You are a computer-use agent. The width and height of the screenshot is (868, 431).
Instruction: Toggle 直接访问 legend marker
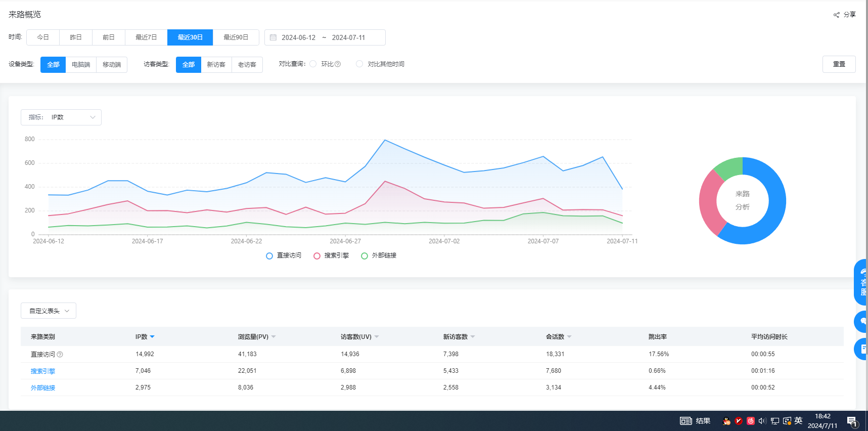[x=269, y=256]
